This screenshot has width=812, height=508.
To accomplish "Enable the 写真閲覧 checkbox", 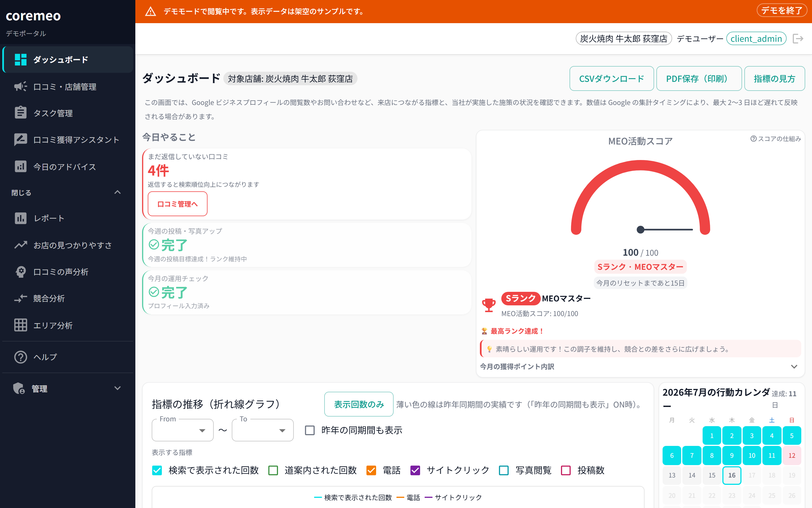I will (504, 470).
